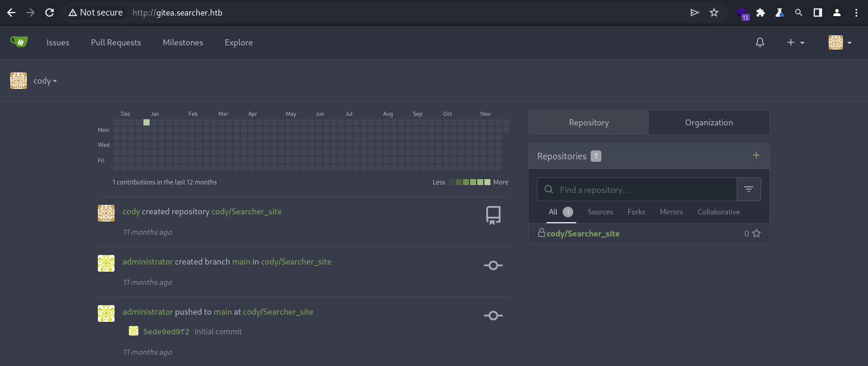Screen dimensions: 868x366
Task: Go to Gitea home via the logo
Action: (x=18, y=42)
